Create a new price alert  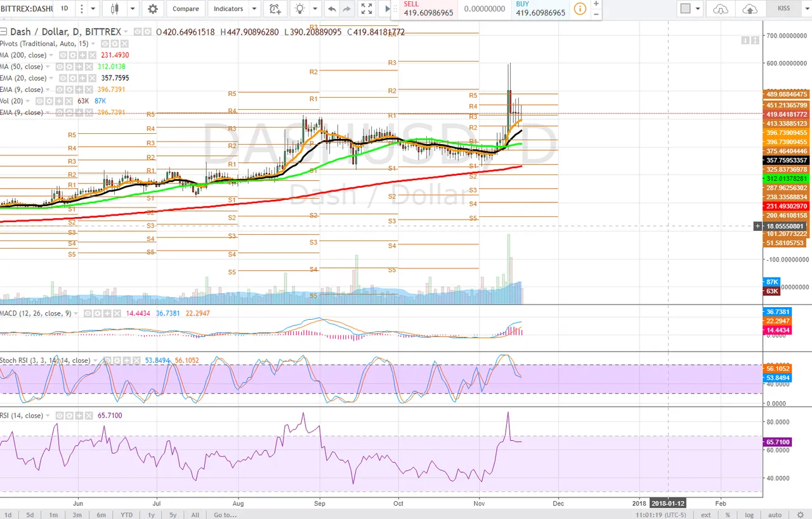tap(275, 9)
